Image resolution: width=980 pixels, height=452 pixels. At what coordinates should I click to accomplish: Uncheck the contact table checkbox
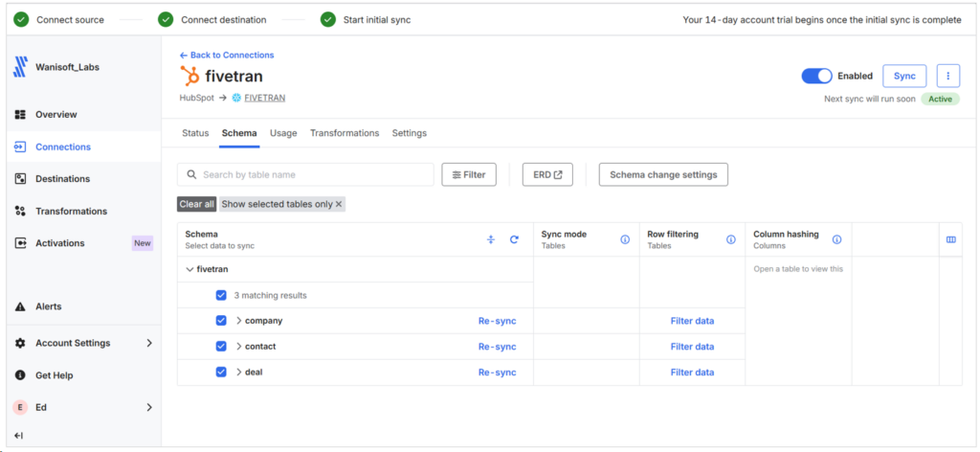coord(221,347)
